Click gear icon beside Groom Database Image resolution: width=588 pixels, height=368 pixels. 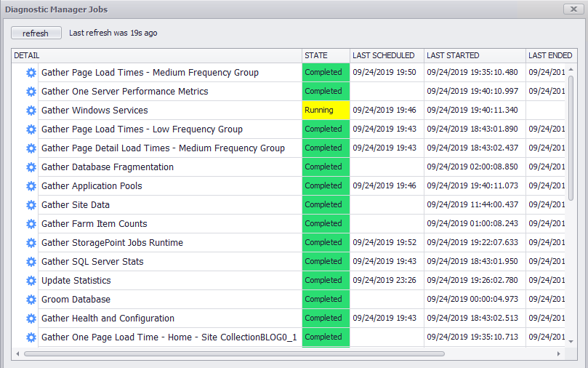(31, 300)
